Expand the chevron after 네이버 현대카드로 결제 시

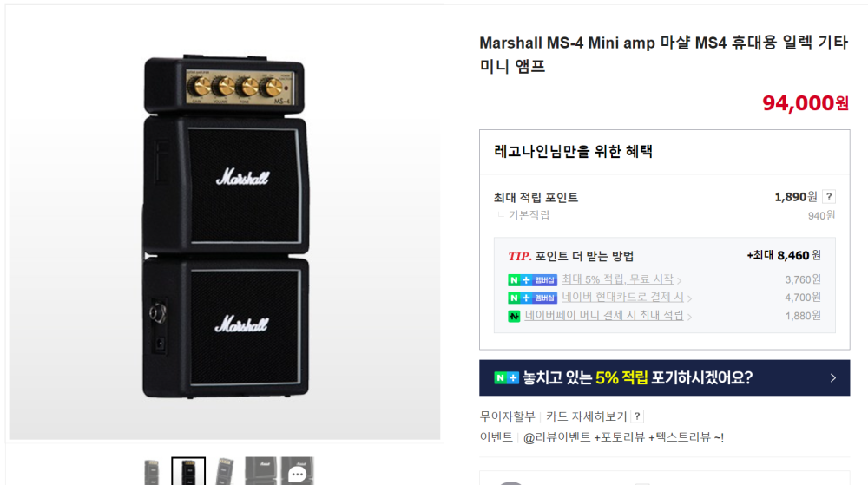tap(689, 298)
